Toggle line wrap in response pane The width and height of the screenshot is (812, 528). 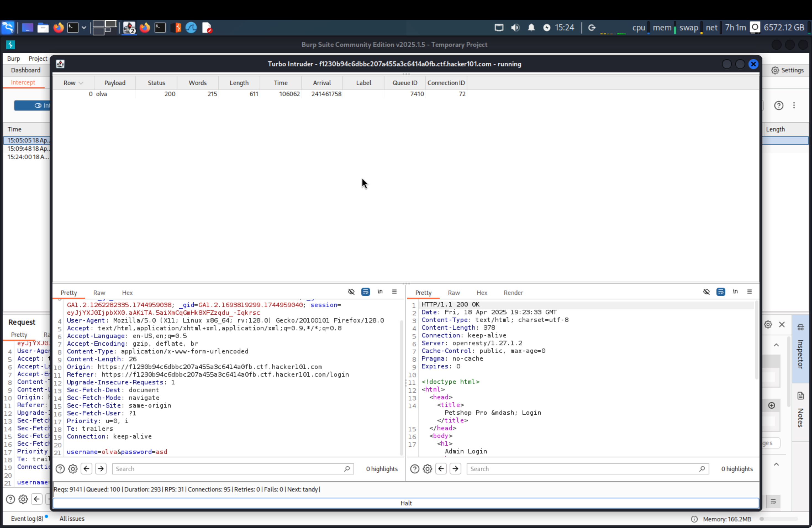click(x=721, y=292)
